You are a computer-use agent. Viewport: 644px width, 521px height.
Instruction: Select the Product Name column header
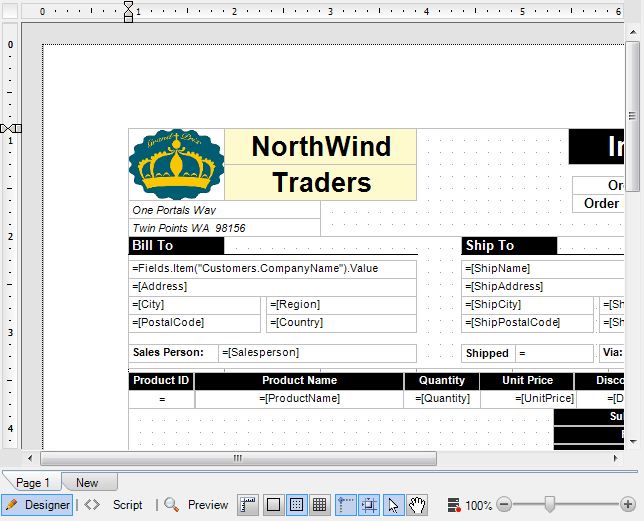(x=299, y=381)
